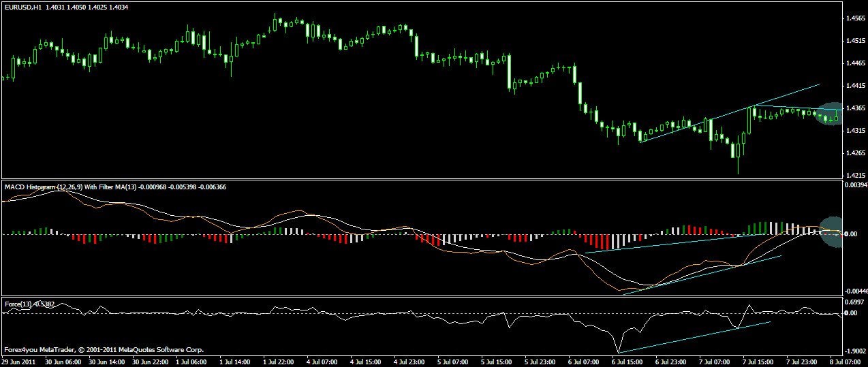
Task: Select the gray ellipse on MACD histogram
Action: (x=832, y=232)
